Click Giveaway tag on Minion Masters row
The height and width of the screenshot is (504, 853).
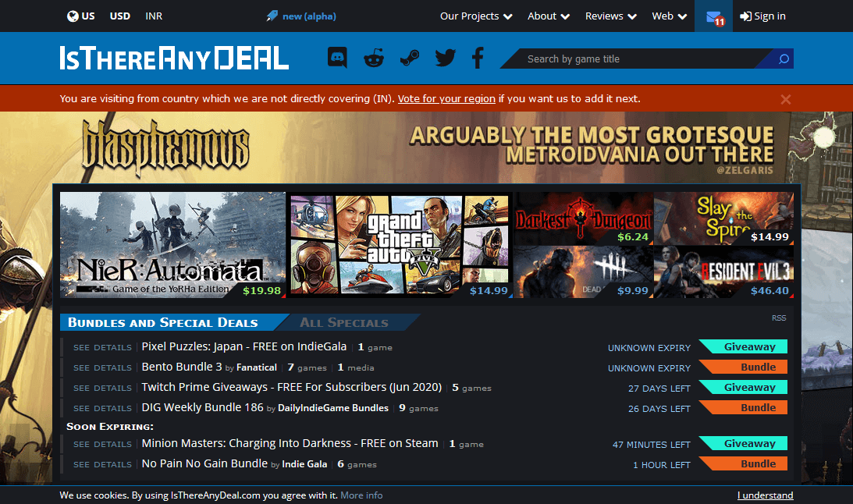744,444
